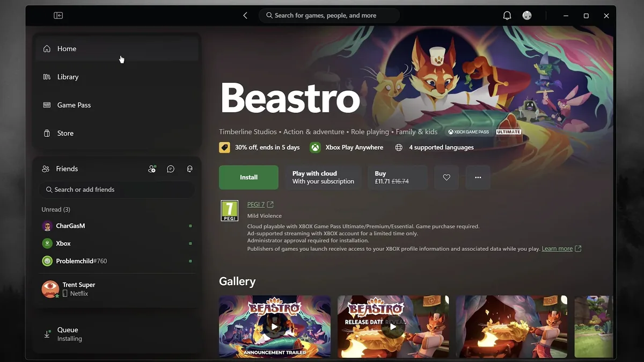Click the PEGI 7 rating badge

230,211
